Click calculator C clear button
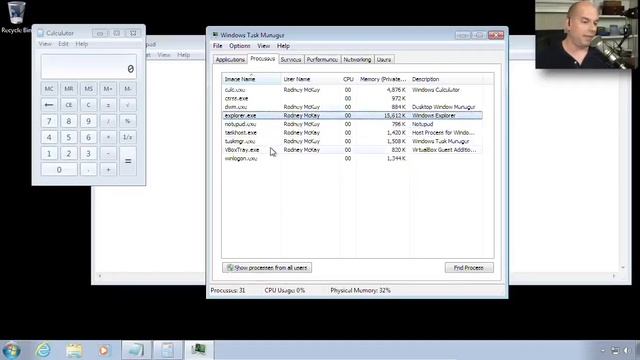Screen dimensions: 640x360 tap(89, 105)
